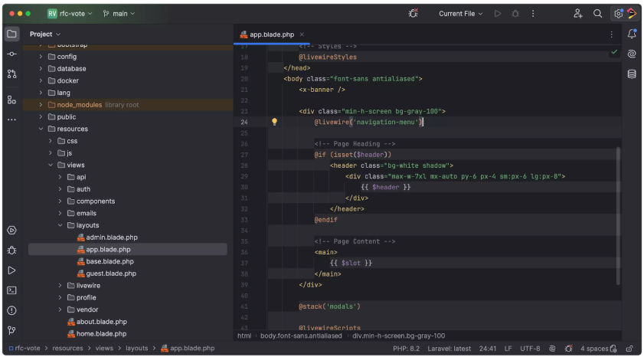
Task: Collapse the layouts folder
Action: 60,225
